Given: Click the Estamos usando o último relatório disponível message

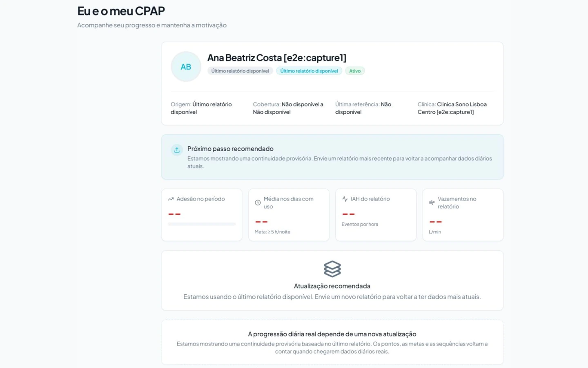Looking at the screenshot, I should tap(332, 297).
